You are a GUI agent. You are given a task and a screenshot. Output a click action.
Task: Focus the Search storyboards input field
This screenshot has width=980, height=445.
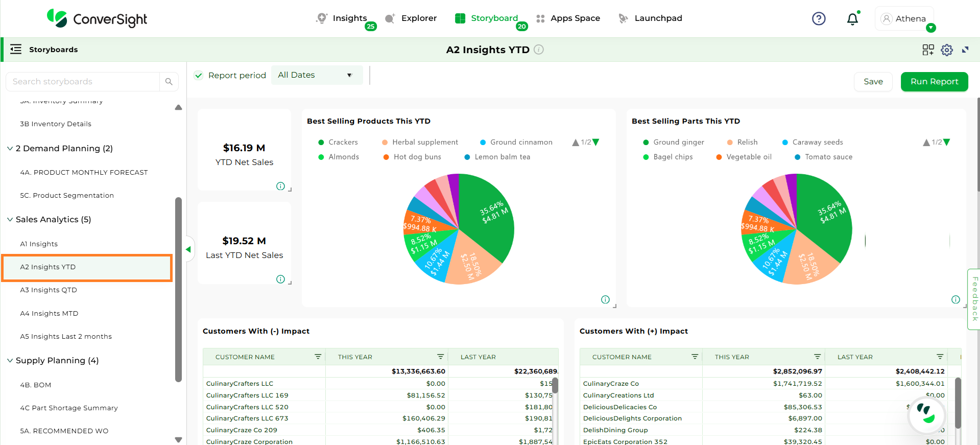pyautogui.click(x=83, y=82)
